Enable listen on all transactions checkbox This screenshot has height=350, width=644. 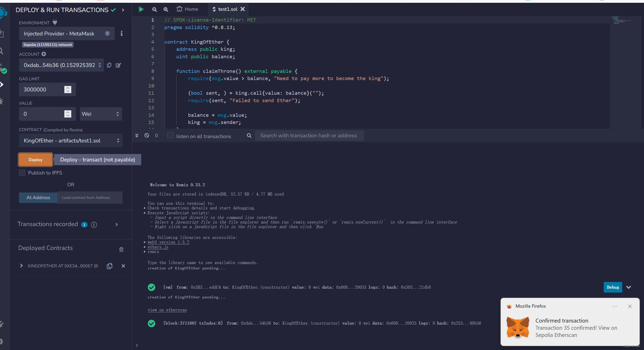tap(170, 135)
